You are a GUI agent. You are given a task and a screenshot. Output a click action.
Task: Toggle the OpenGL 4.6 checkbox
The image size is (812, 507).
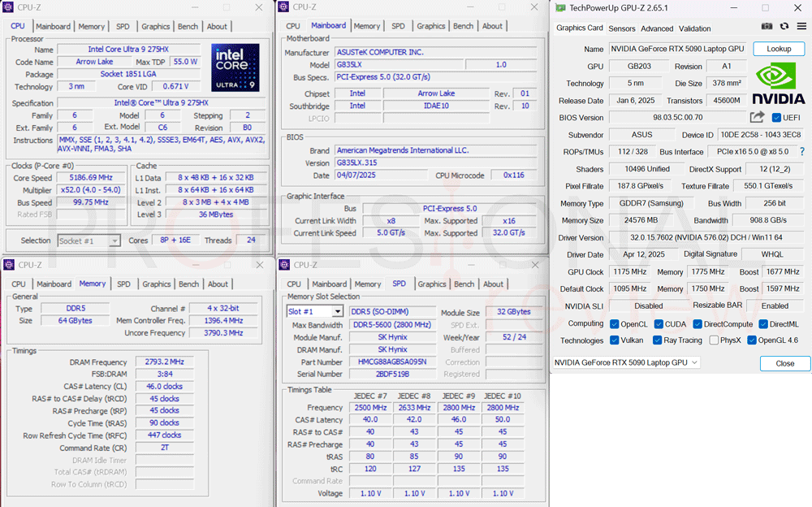pyautogui.click(x=752, y=340)
